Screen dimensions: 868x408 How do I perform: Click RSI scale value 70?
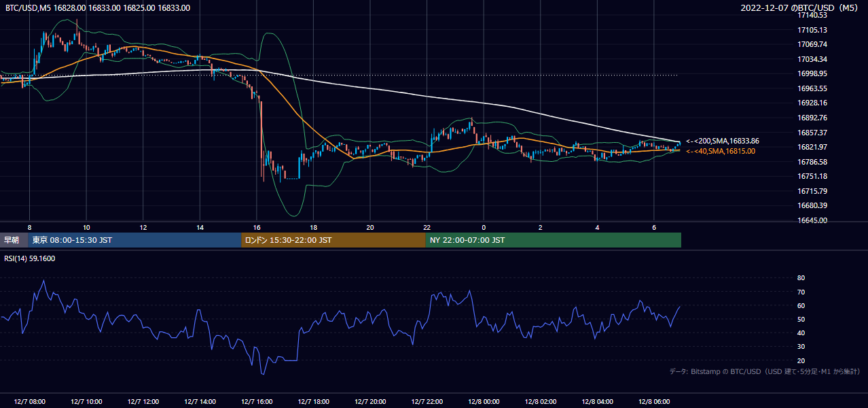(801, 292)
